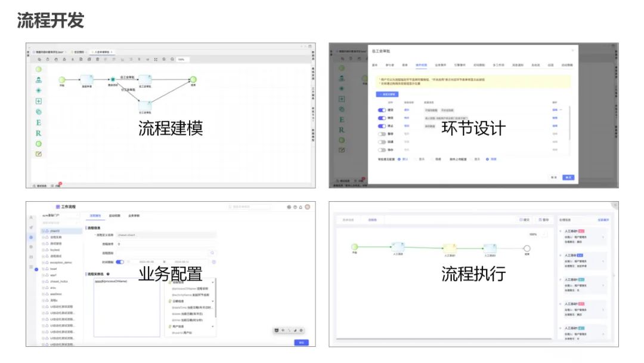Select the green end node on 流程建模 canvas
The width and height of the screenshot is (644, 363).
pos(193,79)
